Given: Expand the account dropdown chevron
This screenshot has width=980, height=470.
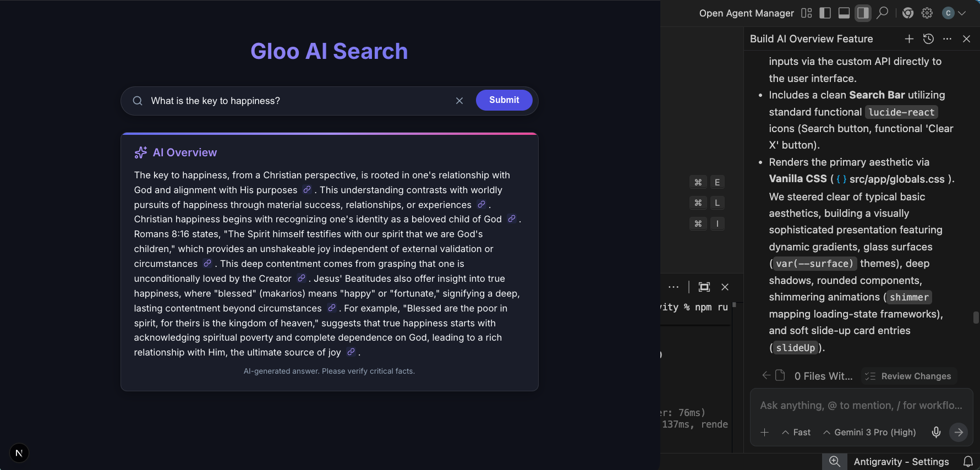Looking at the screenshot, I should click(962, 13).
